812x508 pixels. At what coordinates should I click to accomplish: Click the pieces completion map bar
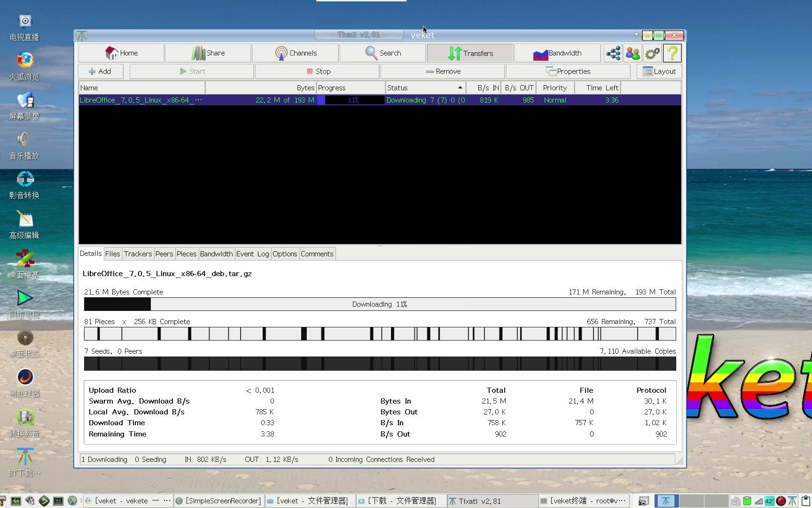pos(380,334)
